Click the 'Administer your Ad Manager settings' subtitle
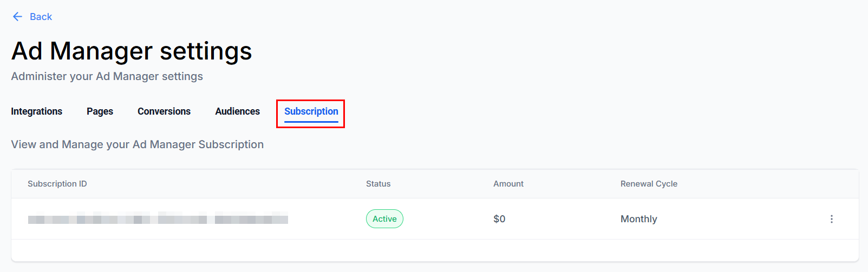 tap(107, 76)
